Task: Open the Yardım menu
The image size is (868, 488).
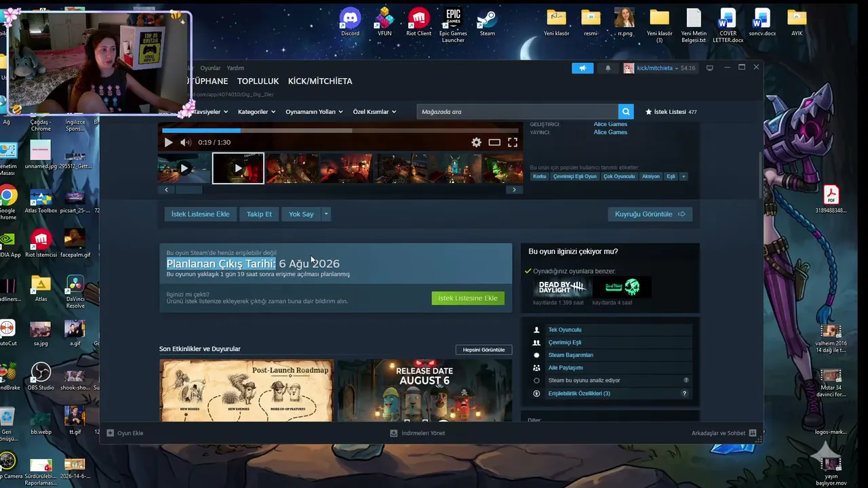Action: click(235, 68)
